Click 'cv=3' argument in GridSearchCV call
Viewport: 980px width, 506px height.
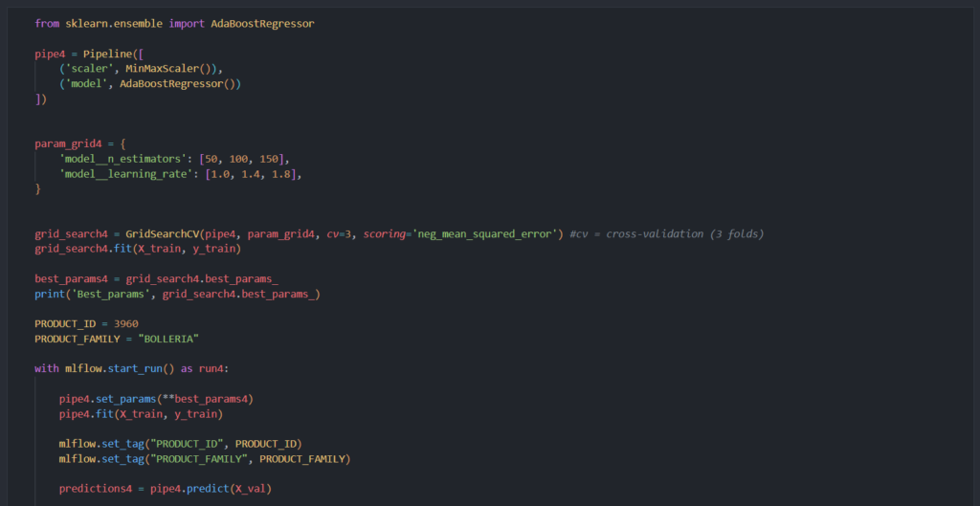[340, 234]
